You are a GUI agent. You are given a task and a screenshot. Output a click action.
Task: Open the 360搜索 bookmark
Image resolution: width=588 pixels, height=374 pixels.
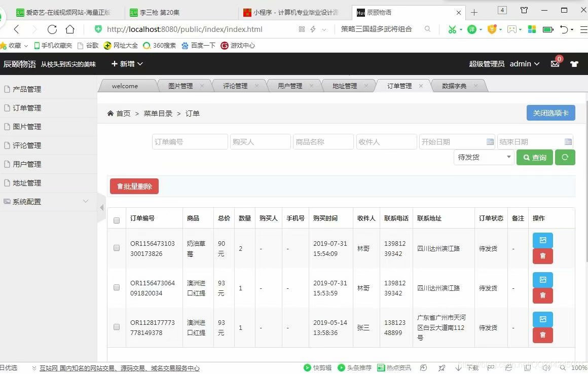(159, 45)
